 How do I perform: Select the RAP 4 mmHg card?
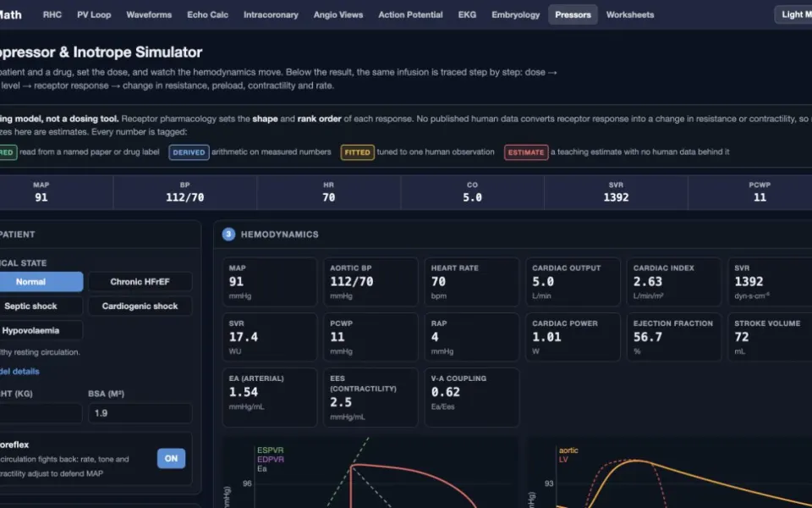pos(472,337)
